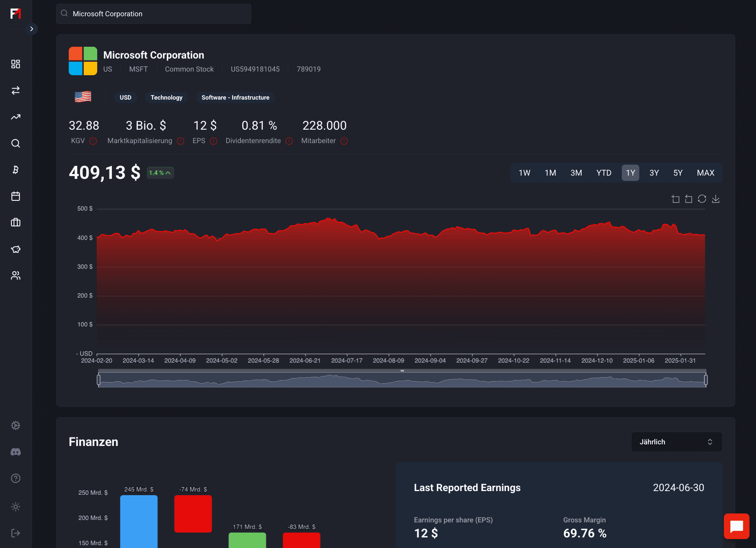Click the 32.88 KGV value
This screenshot has height=548, width=756.
[x=84, y=126]
